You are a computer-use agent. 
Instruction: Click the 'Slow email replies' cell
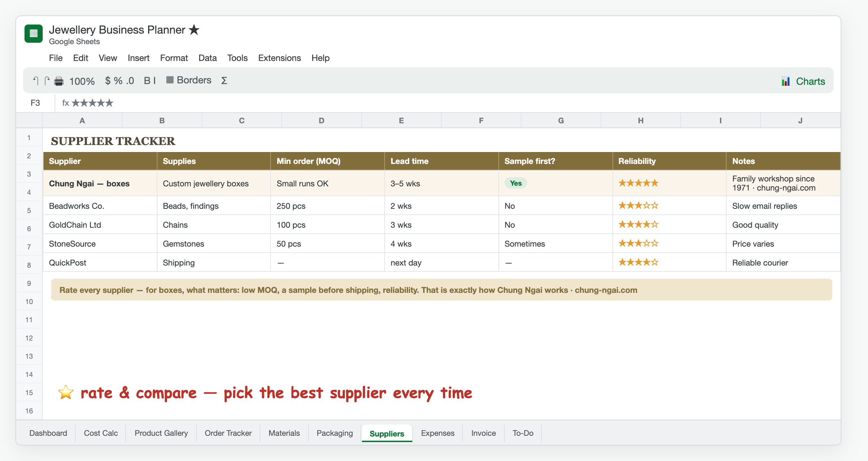coord(783,206)
